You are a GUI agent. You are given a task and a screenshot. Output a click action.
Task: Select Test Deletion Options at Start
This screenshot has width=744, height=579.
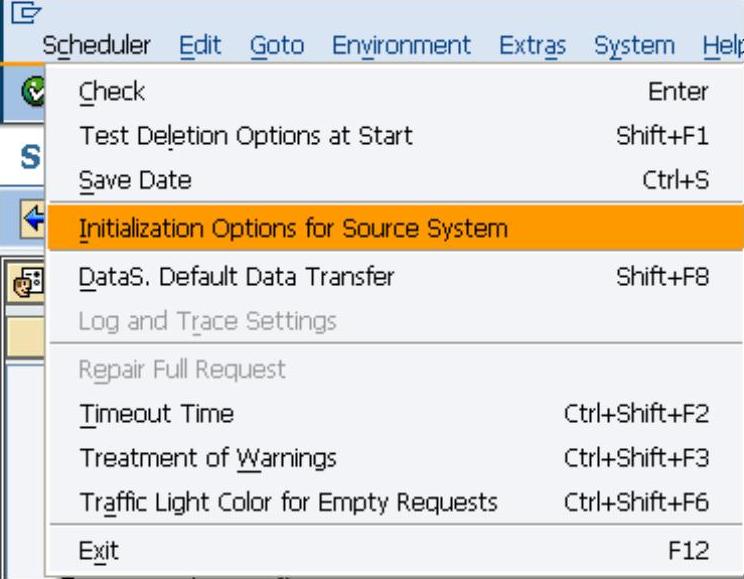(x=245, y=136)
